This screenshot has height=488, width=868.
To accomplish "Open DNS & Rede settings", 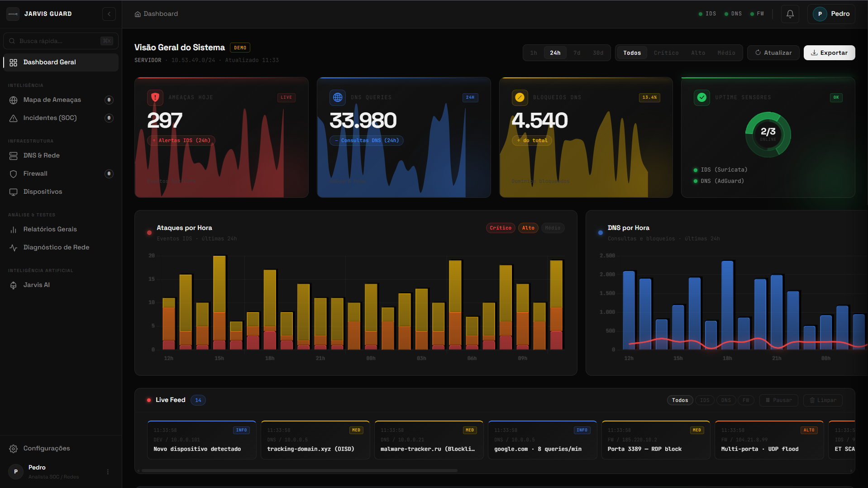I will [41, 155].
